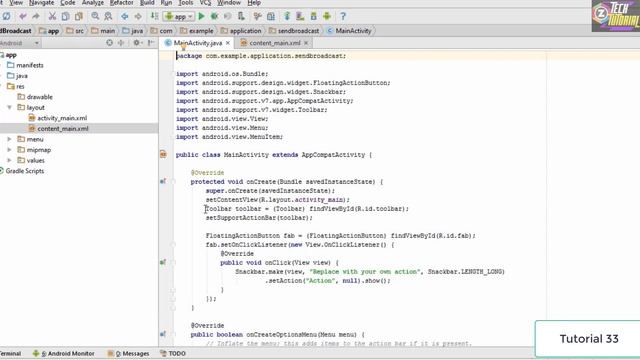
Task: Open the Refactor menu
Action: (x=122, y=3)
